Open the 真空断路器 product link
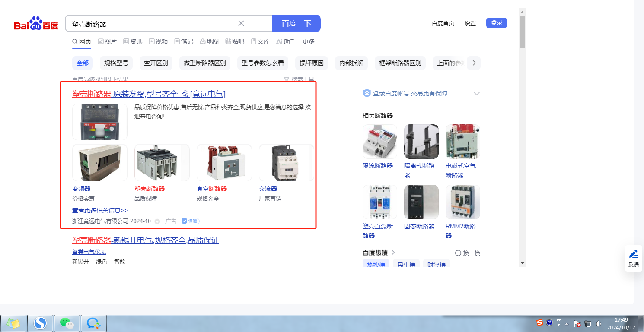The width and height of the screenshot is (644, 332). coord(212,189)
